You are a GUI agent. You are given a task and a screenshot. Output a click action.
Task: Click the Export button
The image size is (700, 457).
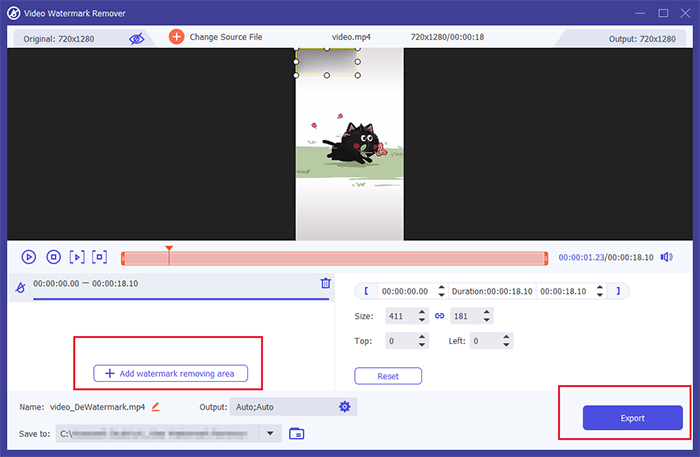pos(633,418)
